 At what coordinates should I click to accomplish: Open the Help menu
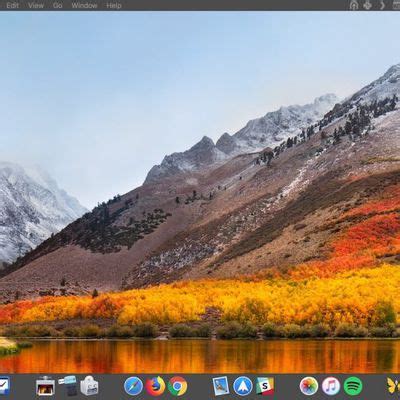pos(114,5)
